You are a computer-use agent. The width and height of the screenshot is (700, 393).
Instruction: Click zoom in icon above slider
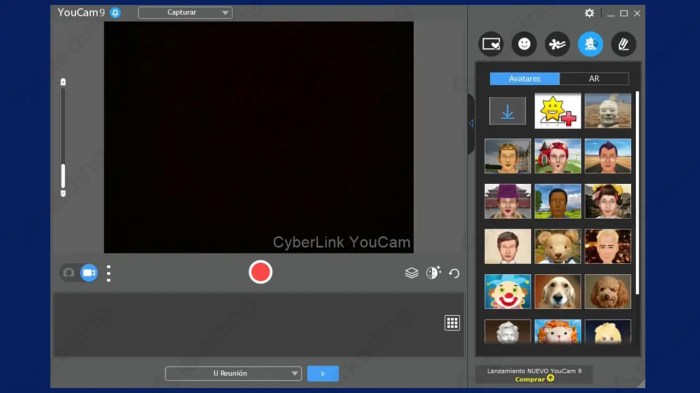pos(63,82)
